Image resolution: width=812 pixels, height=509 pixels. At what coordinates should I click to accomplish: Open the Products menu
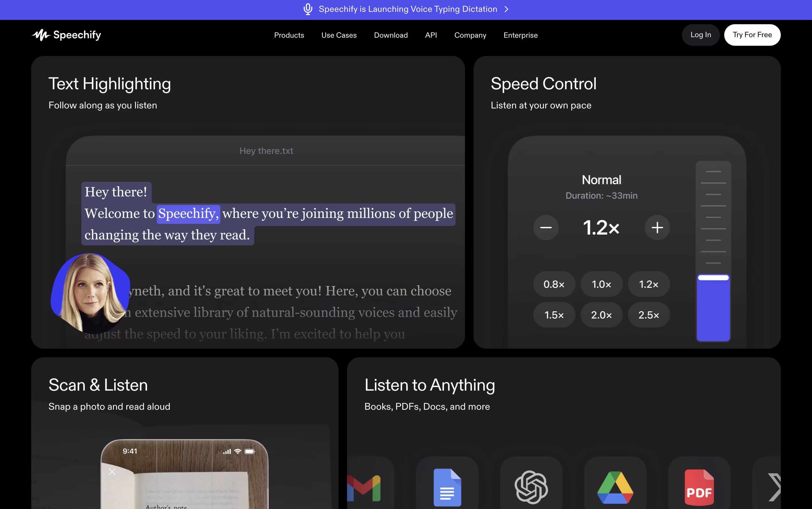[x=289, y=35]
